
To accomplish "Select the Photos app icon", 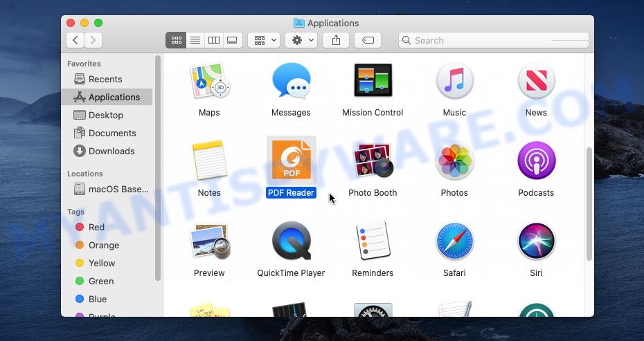I will click(455, 160).
